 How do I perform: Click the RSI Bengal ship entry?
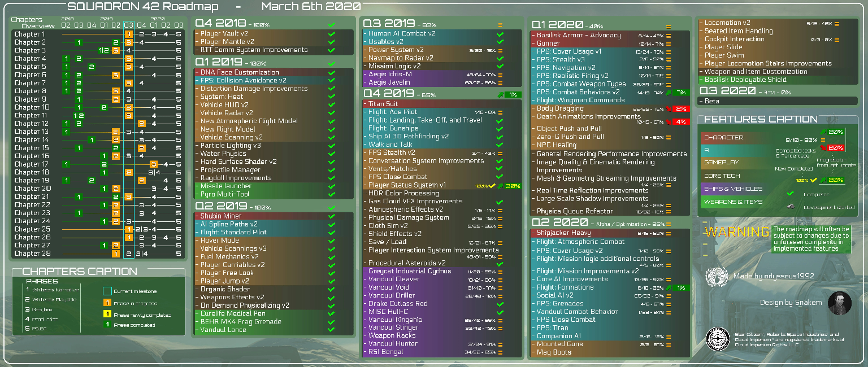[x=385, y=352]
